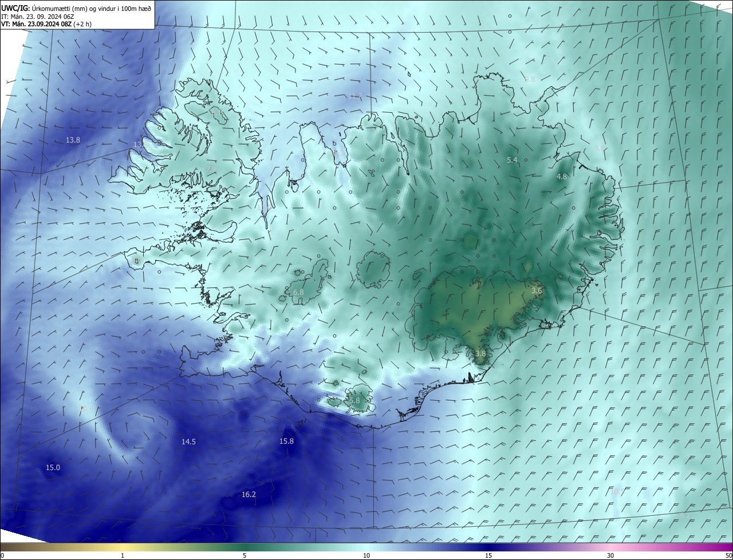Click the title line "UWC/IG: Úrkomumætti (mm) og vindur í 100m hæð"

[76, 8]
